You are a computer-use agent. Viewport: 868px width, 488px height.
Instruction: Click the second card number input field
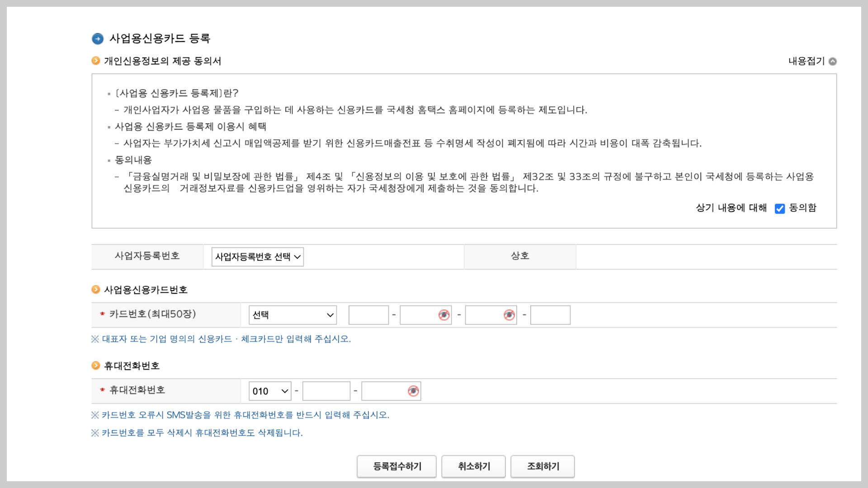[419, 315]
